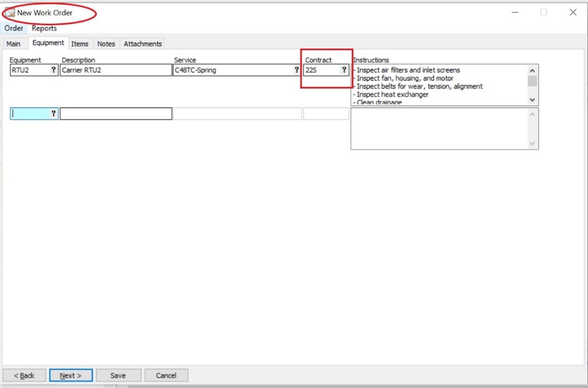Open the Reports menu
Viewport: 588px width, 388px height.
[x=44, y=29]
